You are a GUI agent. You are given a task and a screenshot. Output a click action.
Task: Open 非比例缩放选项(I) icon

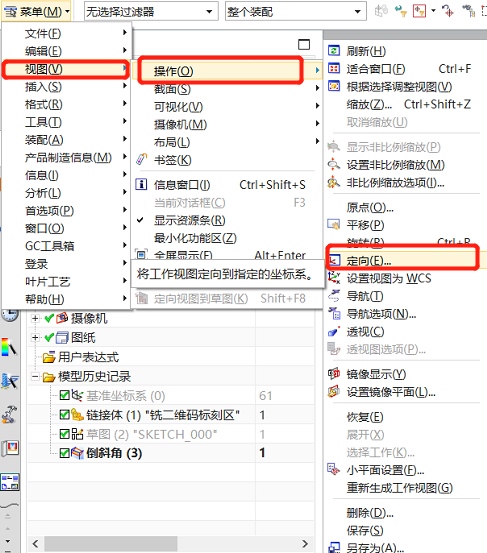334,182
